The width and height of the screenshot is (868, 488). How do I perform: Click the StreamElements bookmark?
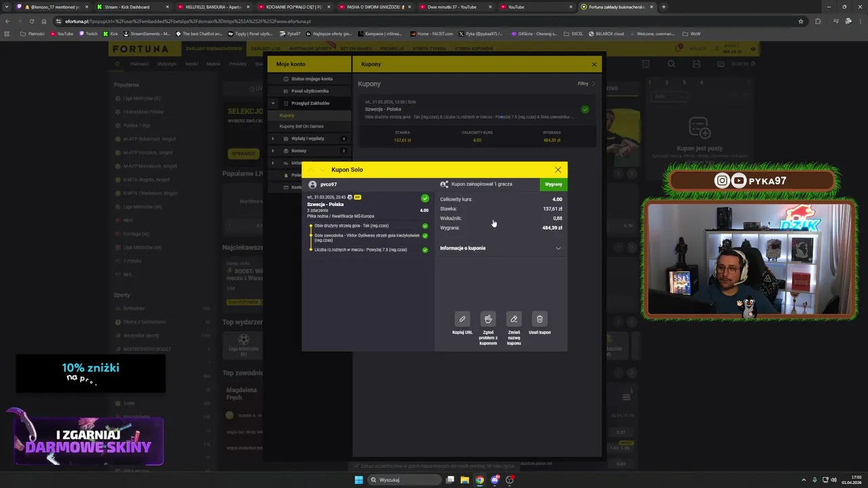[x=146, y=34]
